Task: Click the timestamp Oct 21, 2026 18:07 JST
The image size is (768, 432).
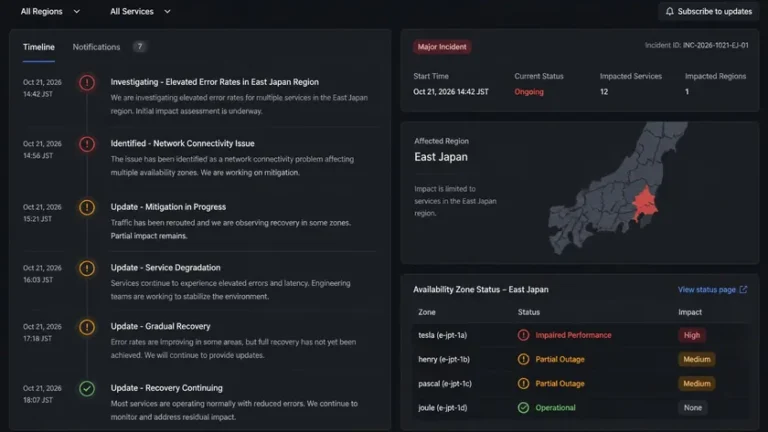Action: coord(42,394)
